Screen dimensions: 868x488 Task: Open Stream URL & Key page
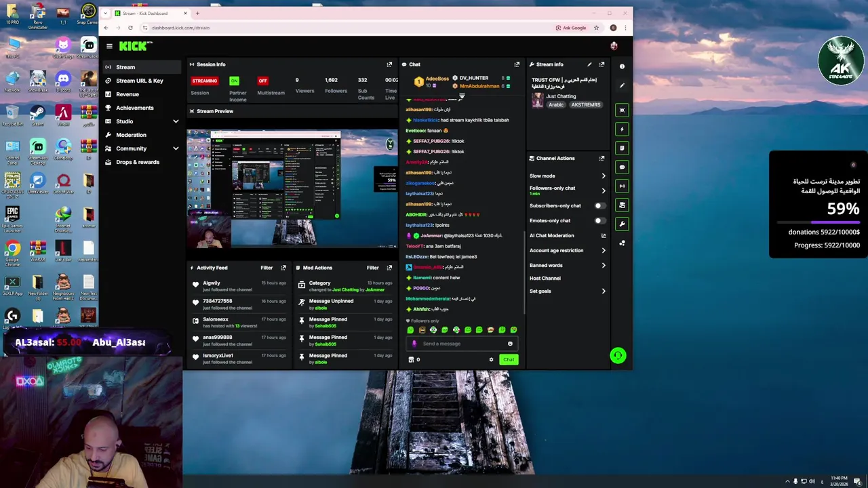pyautogui.click(x=141, y=81)
